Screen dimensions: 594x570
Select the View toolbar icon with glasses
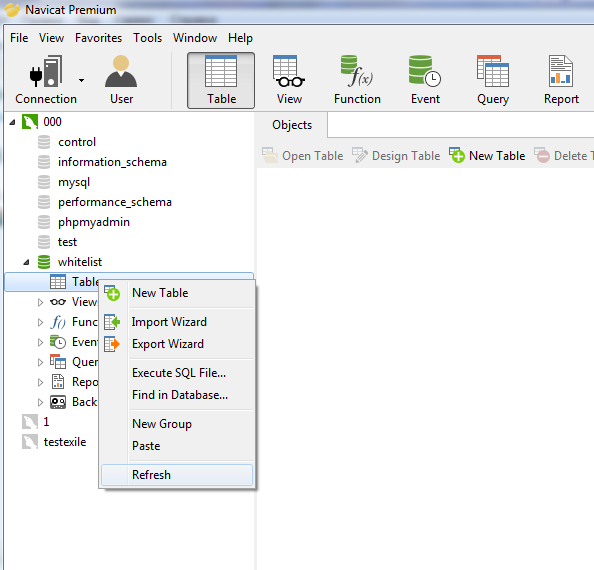pos(289,80)
